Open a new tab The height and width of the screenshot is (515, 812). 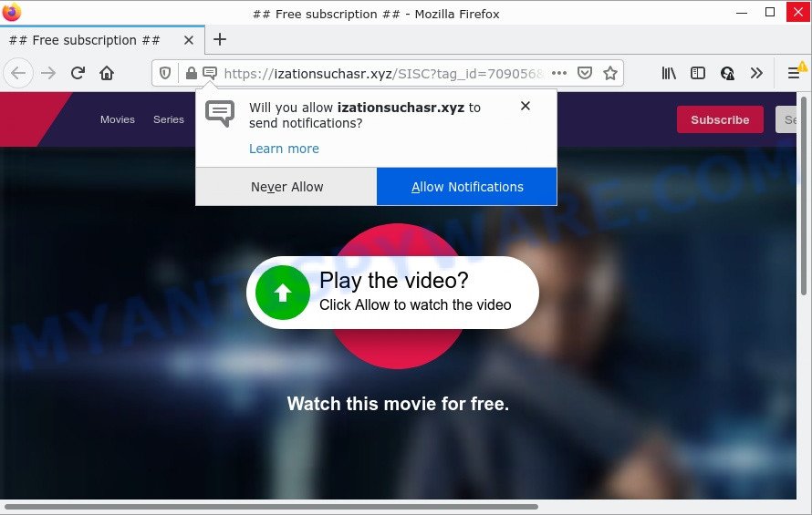point(220,39)
